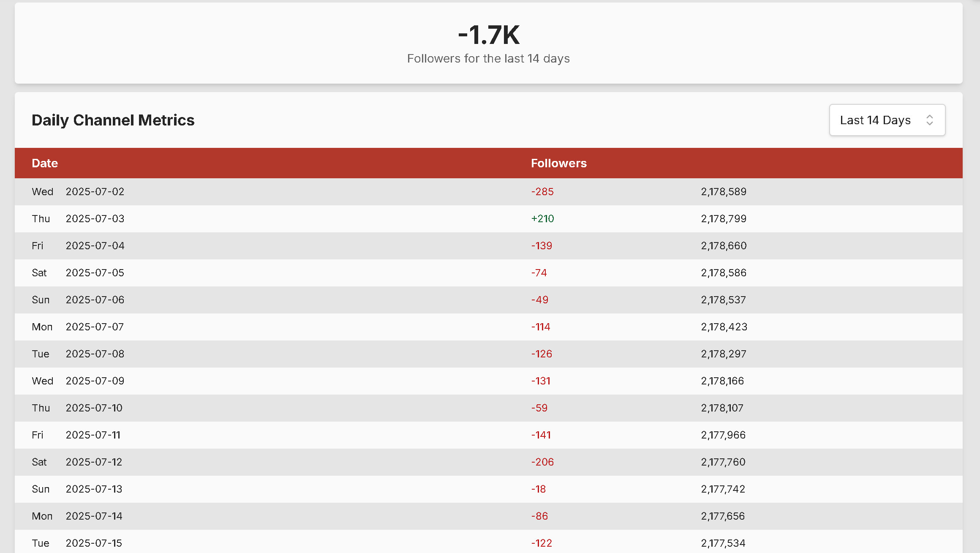Click the -122 follower change value
The image size is (980, 553).
(542, 543)
